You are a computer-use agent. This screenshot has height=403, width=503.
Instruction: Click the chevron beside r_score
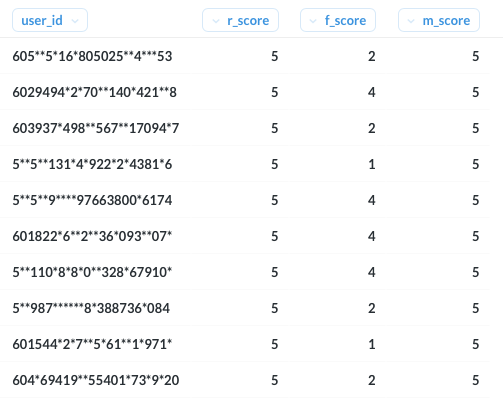click(216, 21)
